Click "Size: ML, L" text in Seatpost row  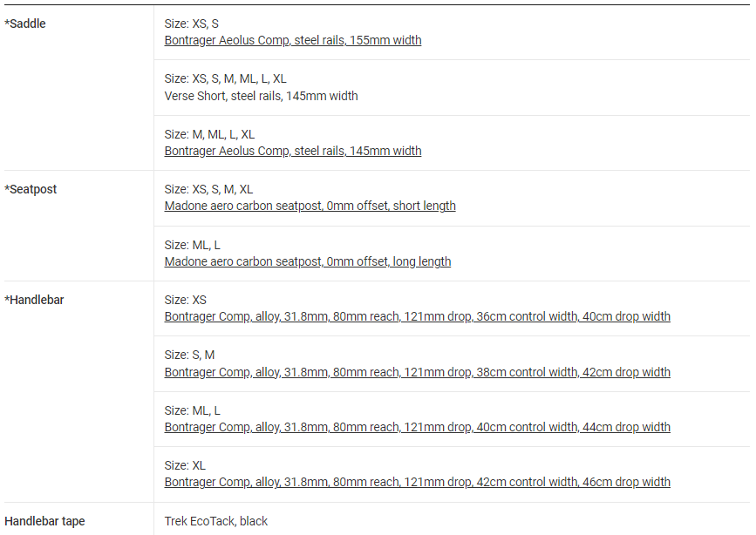(x=192, y=245)
